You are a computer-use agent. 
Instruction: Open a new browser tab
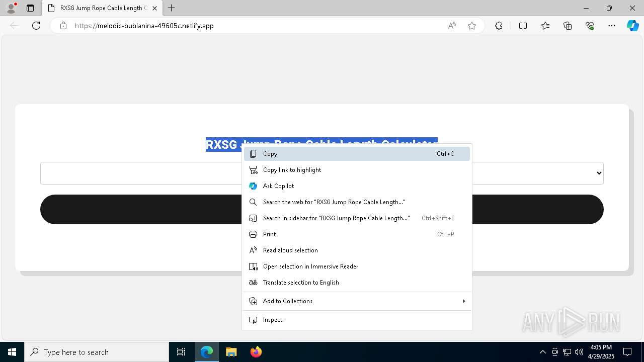172,8
